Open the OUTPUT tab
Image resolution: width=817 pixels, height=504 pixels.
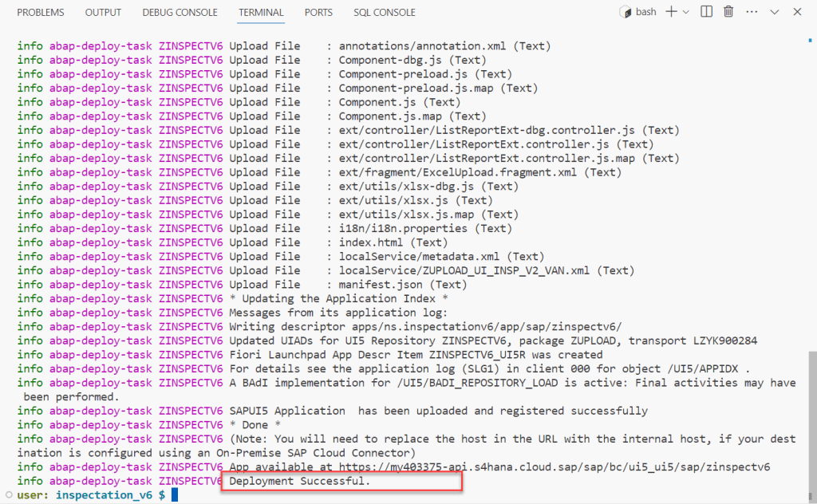(x=103, y=13)
